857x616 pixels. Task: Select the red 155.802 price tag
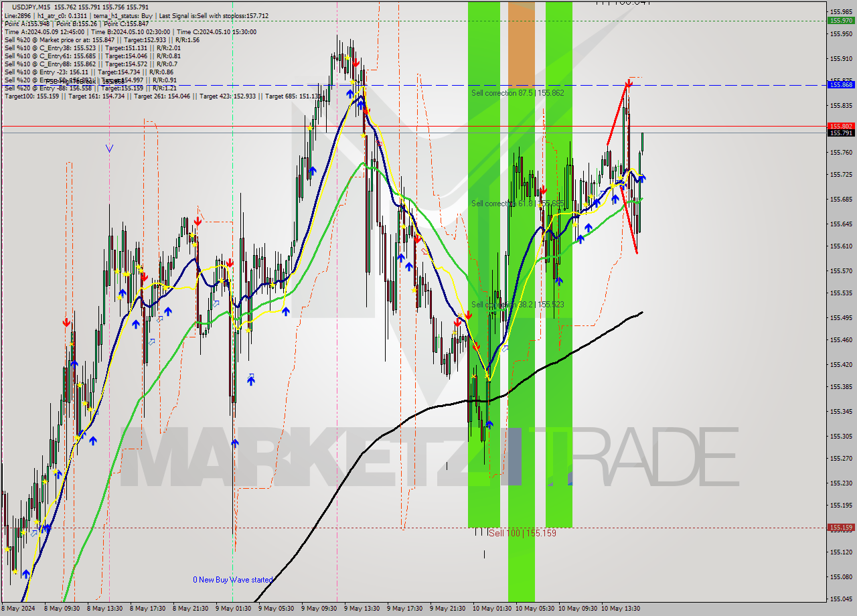tap(841, 126)
